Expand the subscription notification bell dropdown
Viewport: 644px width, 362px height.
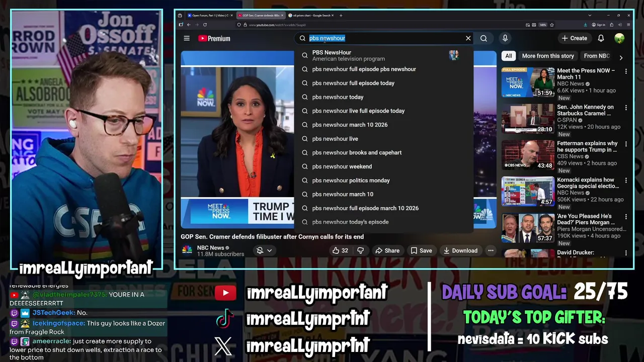pos(264,250)
